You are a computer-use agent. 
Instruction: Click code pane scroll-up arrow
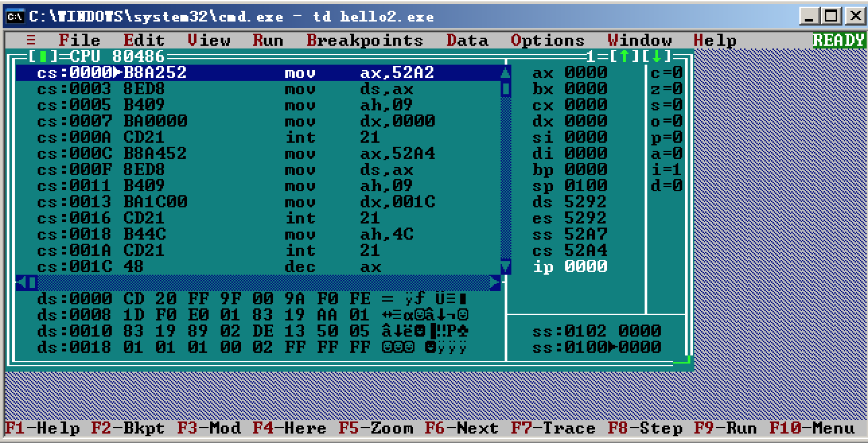[x=506, y=73]
